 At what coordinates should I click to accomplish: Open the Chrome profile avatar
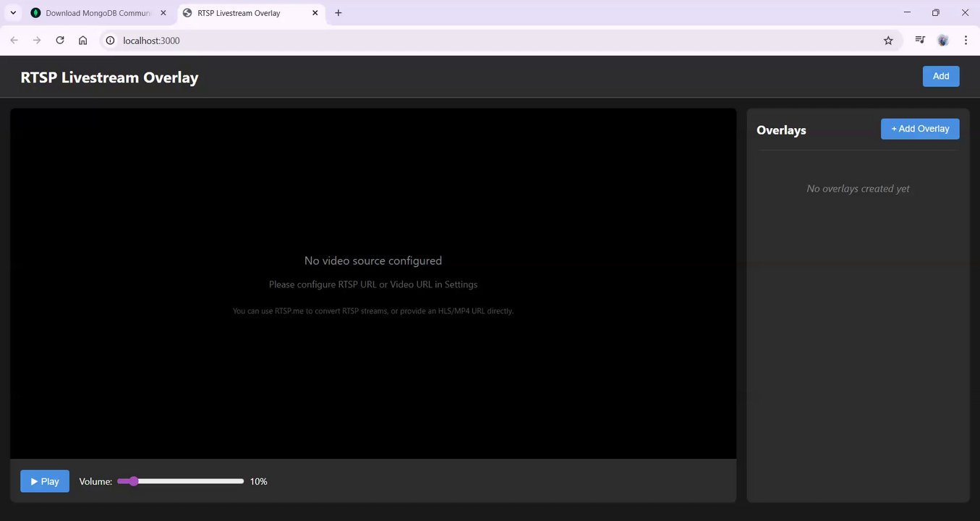pyautogui.click(x=943, y=41)
